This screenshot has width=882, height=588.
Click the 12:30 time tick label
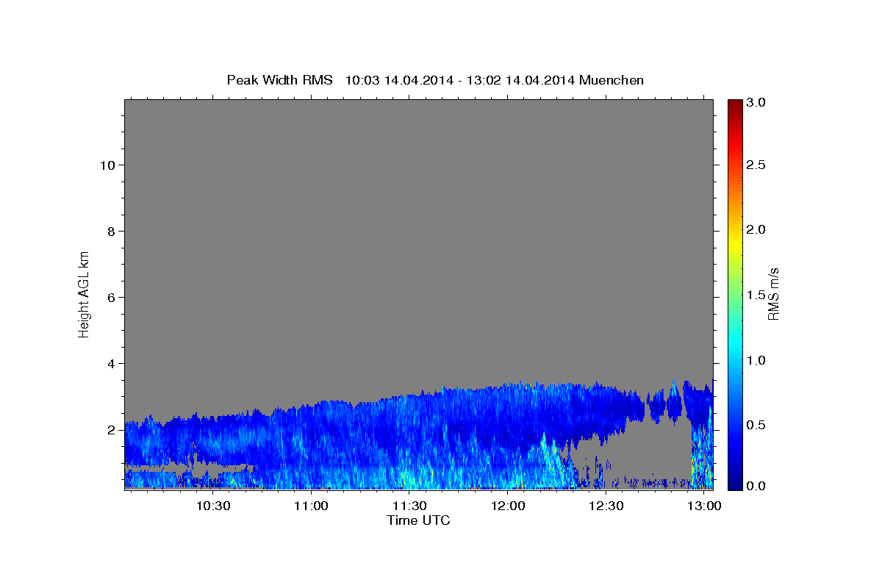pos(606,506)
